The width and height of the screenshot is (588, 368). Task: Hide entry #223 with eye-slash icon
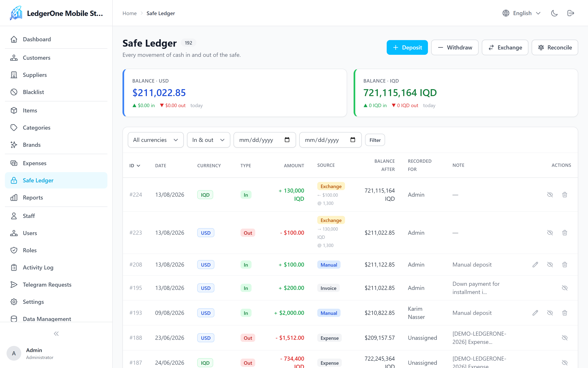(x=550, y=232)
